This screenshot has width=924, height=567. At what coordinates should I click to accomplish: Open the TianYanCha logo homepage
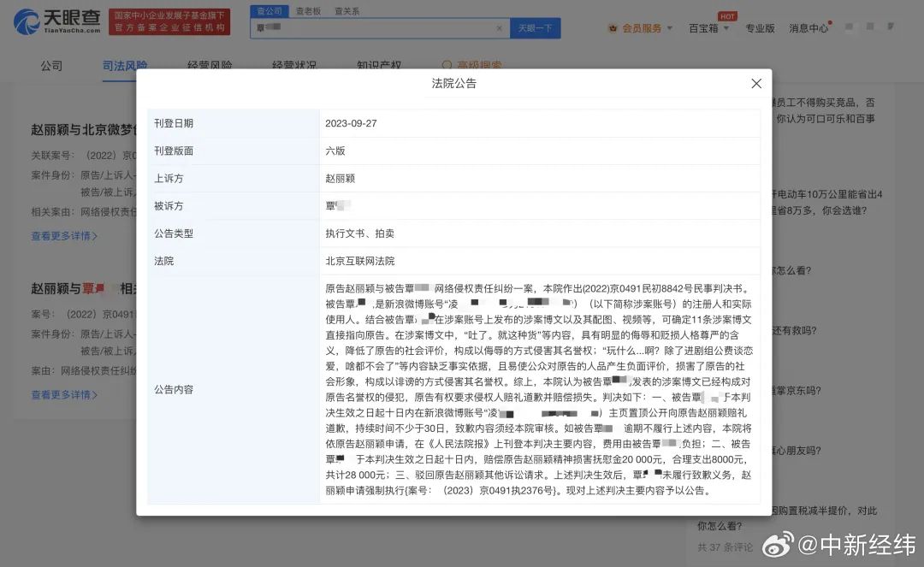pos(57,21)
